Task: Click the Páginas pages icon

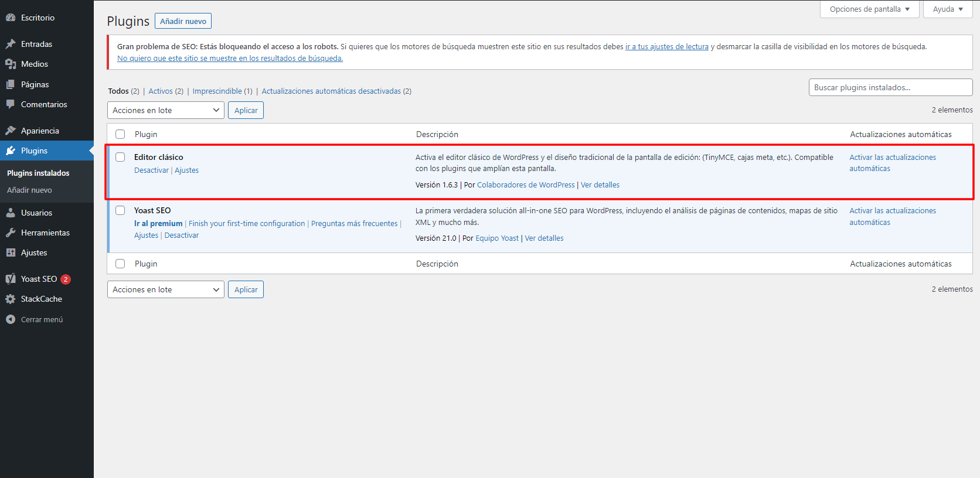Action: click(x=11, y=84)
